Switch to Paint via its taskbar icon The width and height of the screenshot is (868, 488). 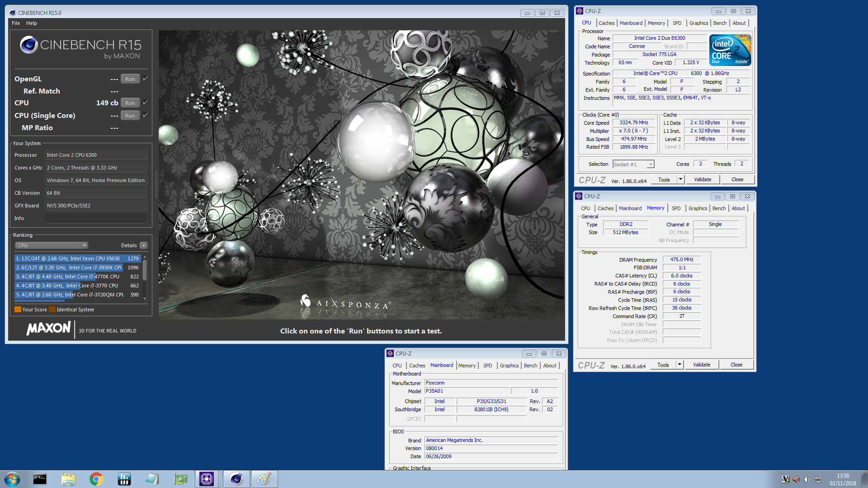click(264, 479)
